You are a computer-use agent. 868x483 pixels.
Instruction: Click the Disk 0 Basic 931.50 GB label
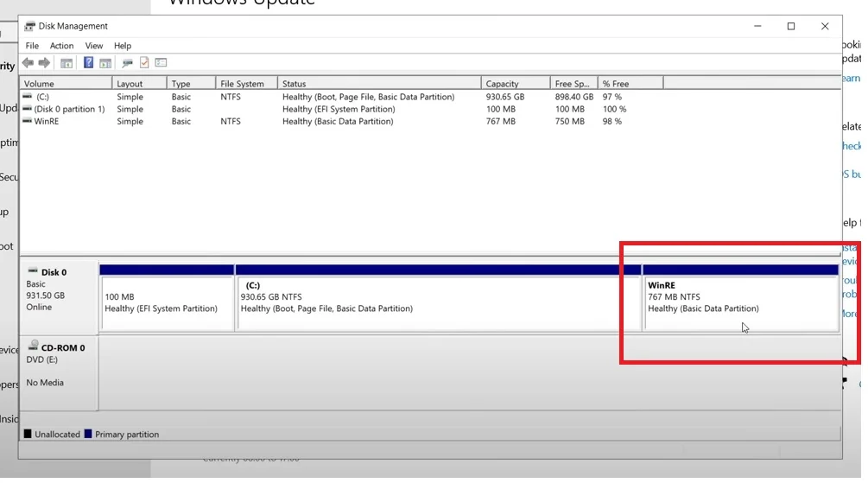point(59,296)
